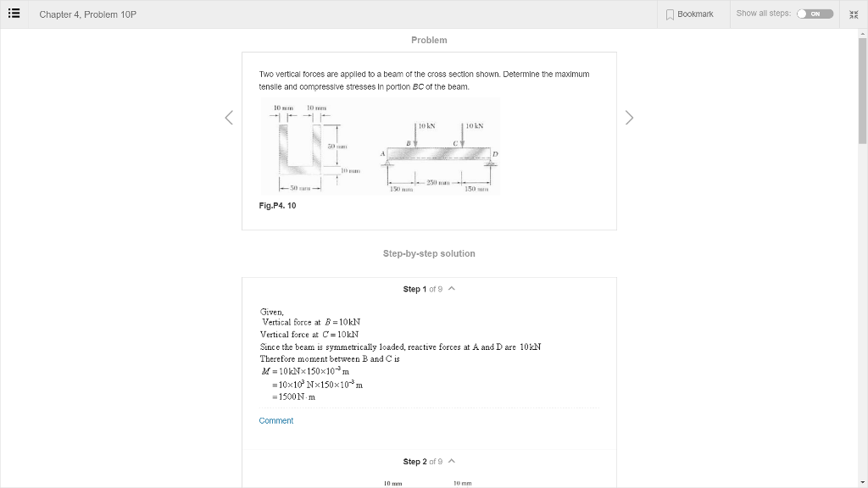Navigate to the previous problem with left arrow
The width and height of the screenshot is (868, 488).
(x=228, y=117)
